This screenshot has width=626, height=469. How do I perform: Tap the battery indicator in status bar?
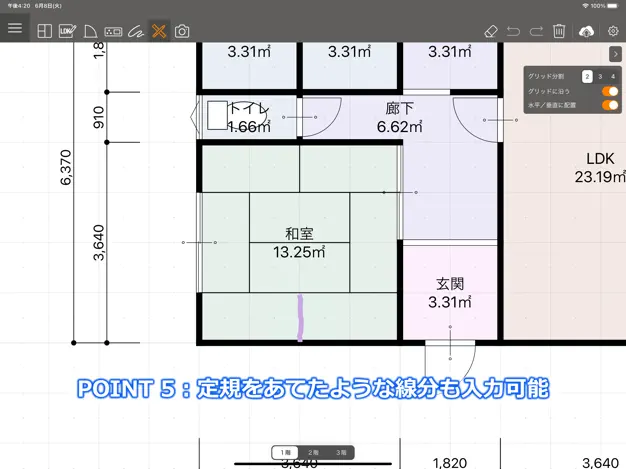612,6
